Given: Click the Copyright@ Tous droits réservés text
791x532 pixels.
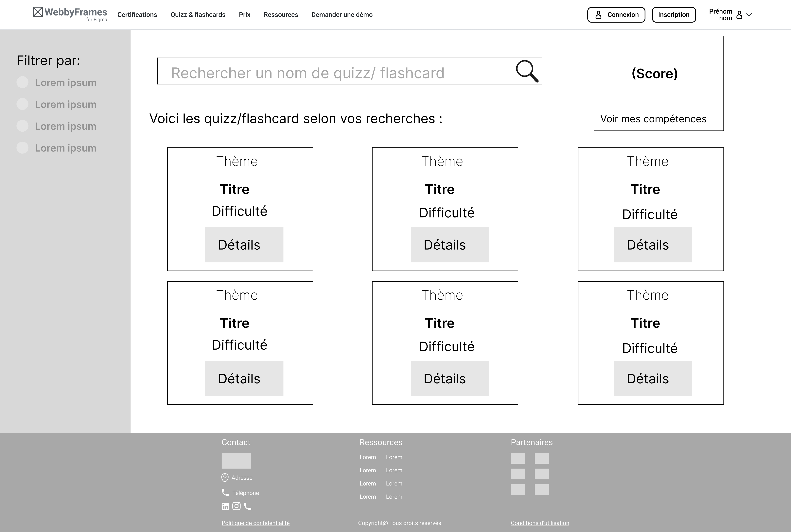Looking at the screenshot, I should point(400,523).
